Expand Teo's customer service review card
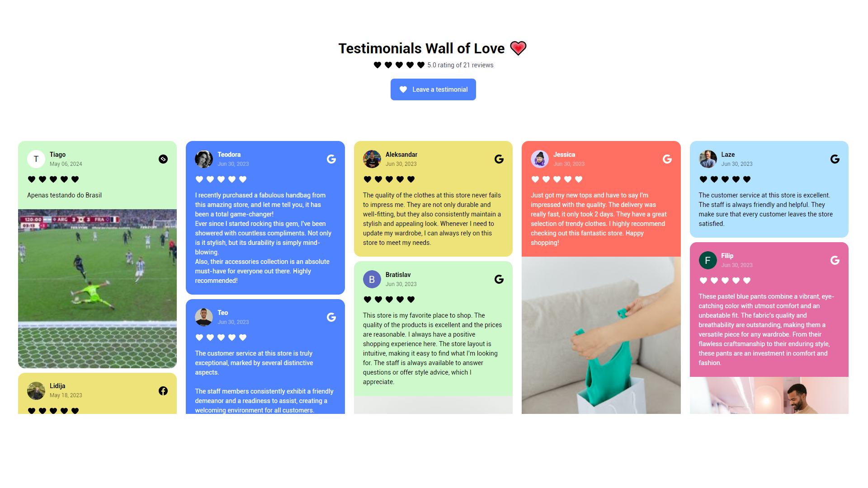Image resolution: width=868 pixels, height=488 pixels. pos(265,357)
